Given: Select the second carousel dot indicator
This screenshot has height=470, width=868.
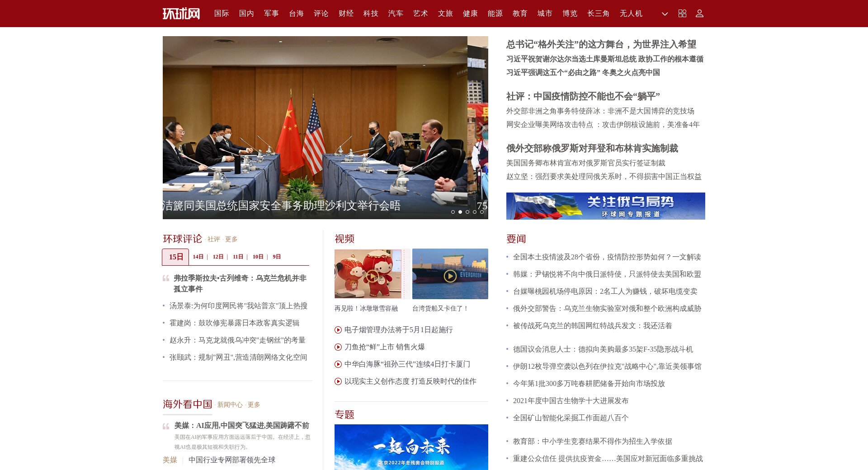Looking at the screenshot, I should coord(460,212).
